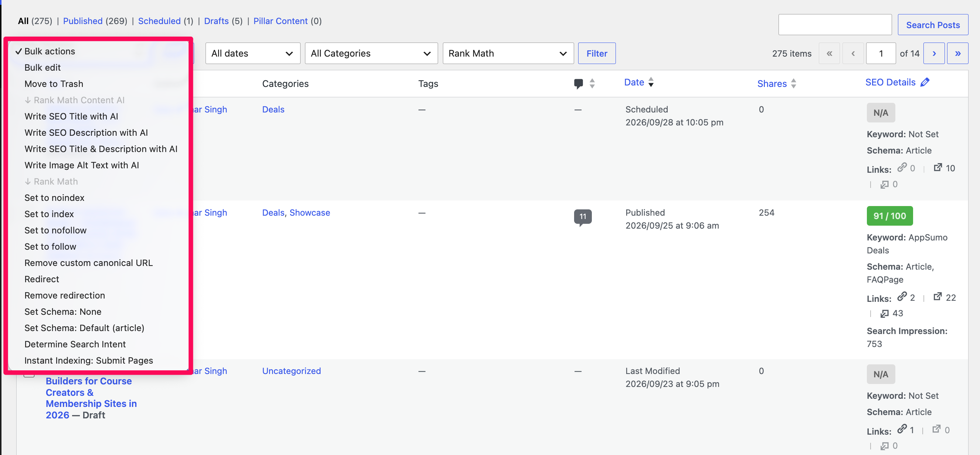
Task: Open the Drafts posts view
Action: (x=216, y=21)
